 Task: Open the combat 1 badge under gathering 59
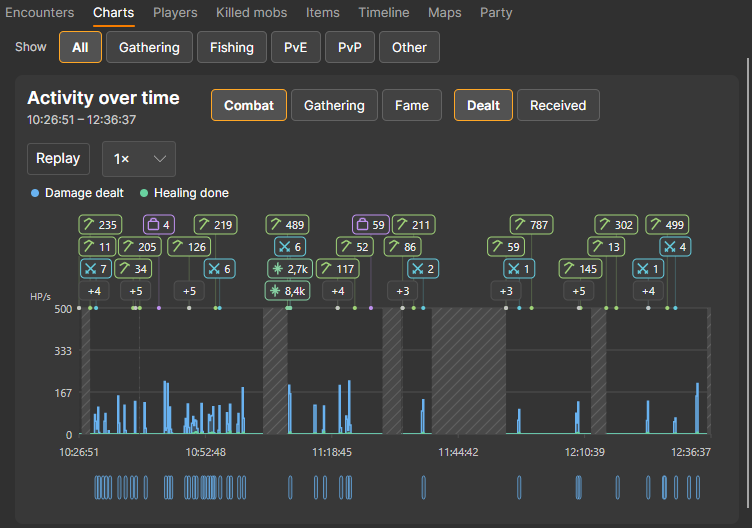[x=519, y=269]
